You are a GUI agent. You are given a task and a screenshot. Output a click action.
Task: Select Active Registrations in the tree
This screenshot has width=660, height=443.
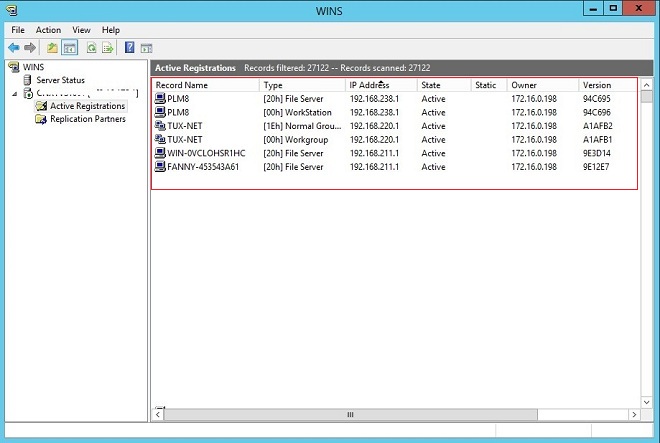(x=88, y=106)
